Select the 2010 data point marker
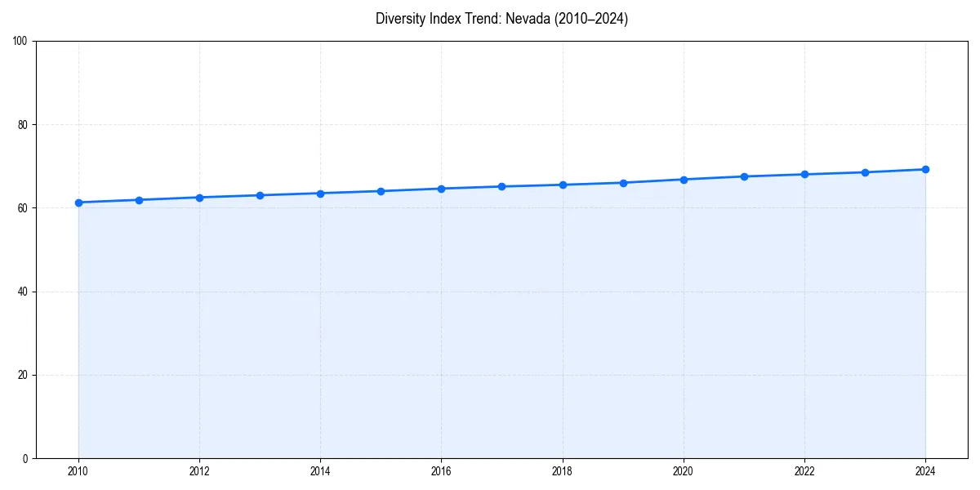The width and height of the screenshot is (980, 490). point(78,202)
